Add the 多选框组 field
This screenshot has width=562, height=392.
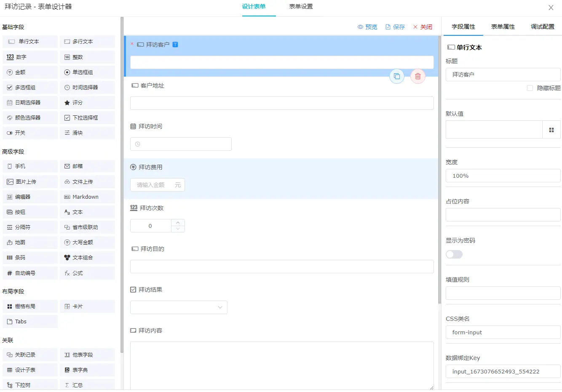point(30,87)
